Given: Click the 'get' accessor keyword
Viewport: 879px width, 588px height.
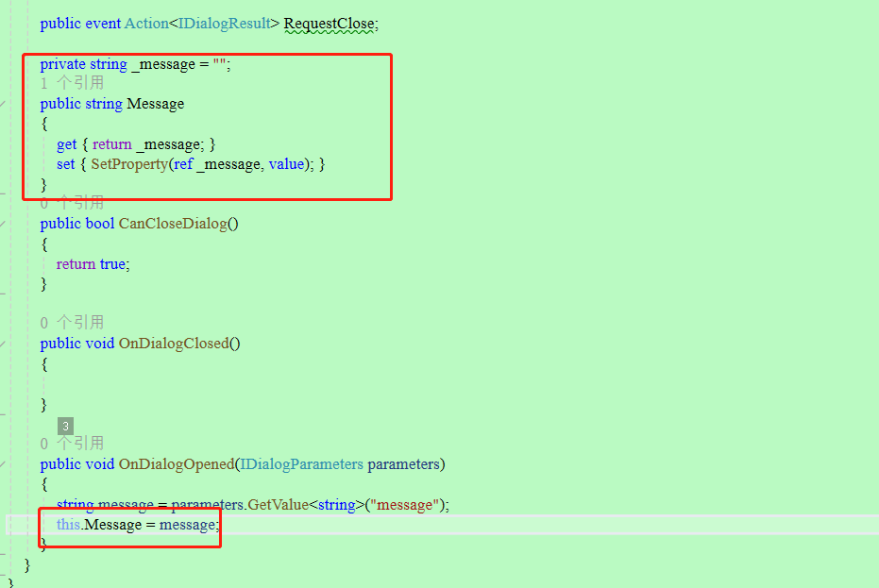Looking at the screenshot, I should [66, 144].
